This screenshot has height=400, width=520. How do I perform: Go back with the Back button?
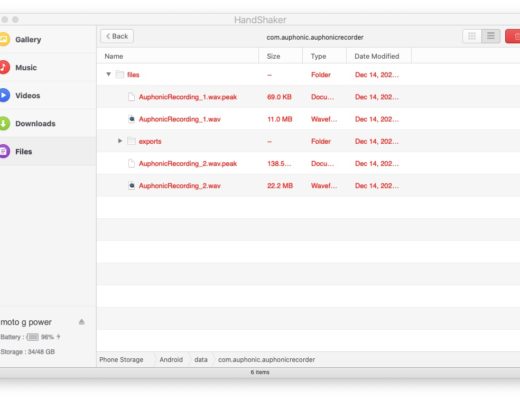117,36
